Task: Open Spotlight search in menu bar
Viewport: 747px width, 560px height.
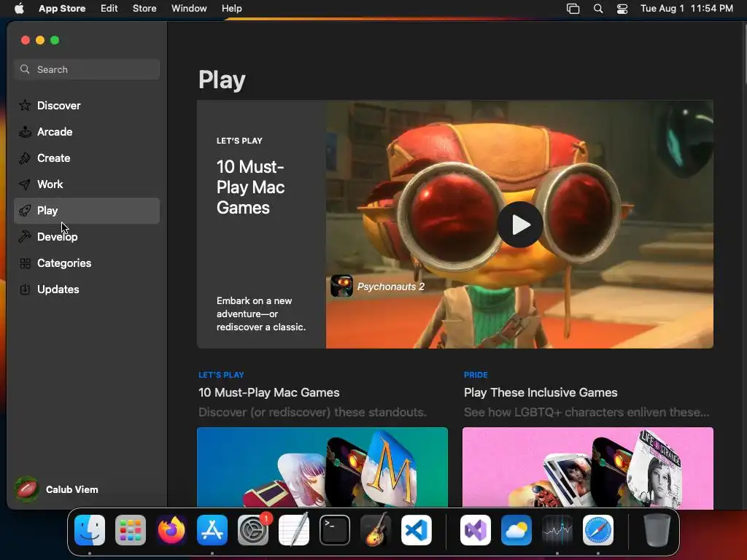Action: point(598,9)
